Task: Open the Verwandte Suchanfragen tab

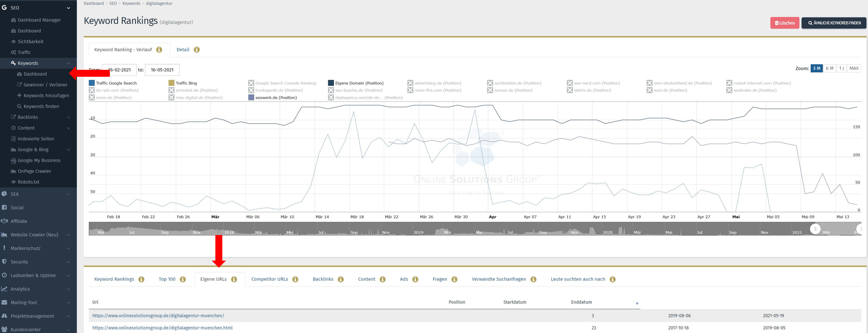Action: pos(499,279)
